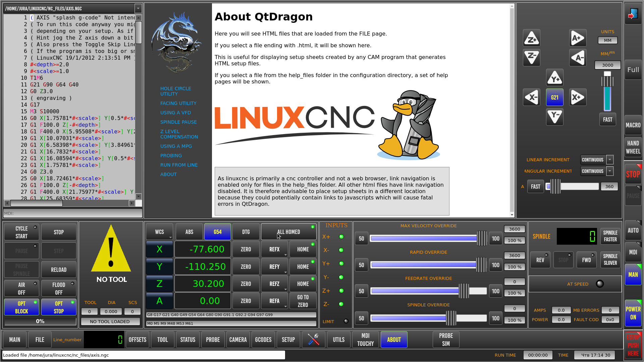Start spindle forward with FWD
Screen dimensions: 644x362
[x=586, y=260]
